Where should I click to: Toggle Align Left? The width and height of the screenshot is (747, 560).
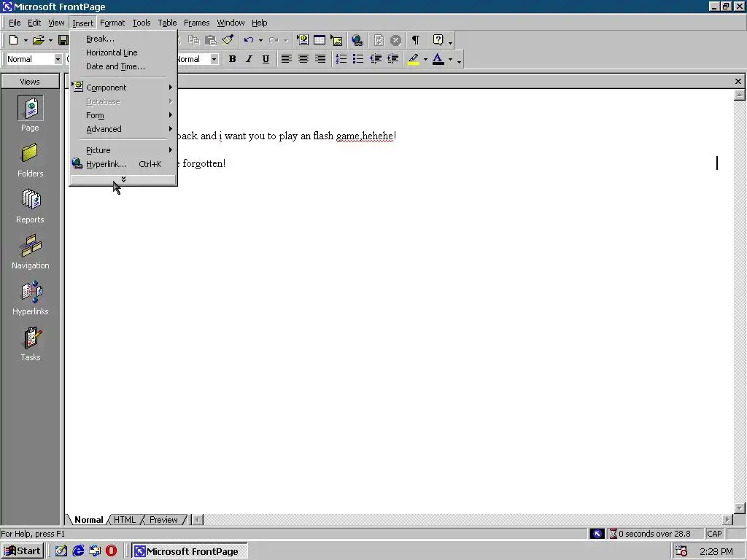286,59
